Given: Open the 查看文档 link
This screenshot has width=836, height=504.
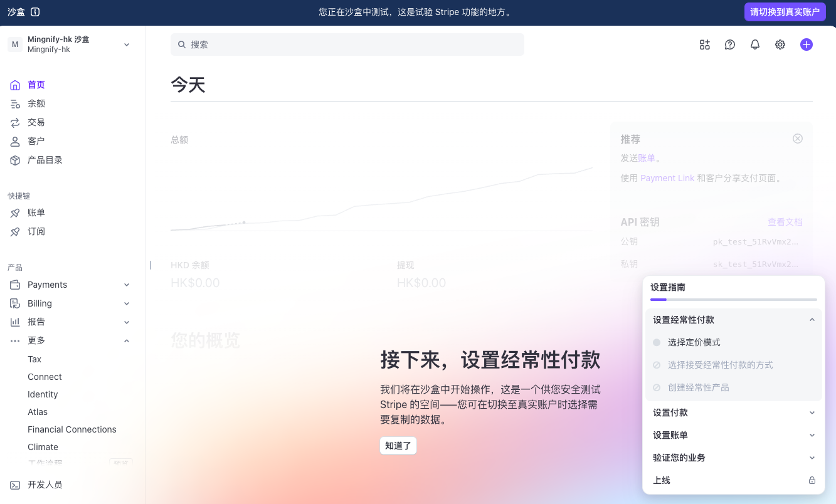Looking at the screenshot, I should [x=785, y=221].
